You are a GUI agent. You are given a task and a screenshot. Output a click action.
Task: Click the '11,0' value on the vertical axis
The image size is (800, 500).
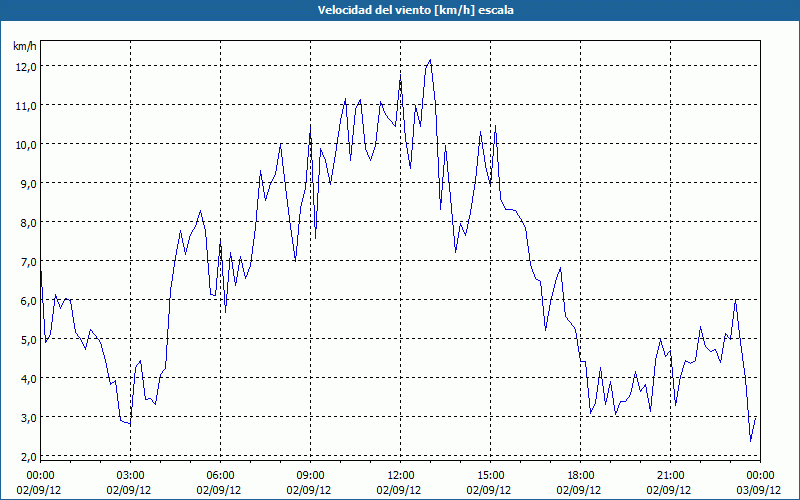point(26,106)
